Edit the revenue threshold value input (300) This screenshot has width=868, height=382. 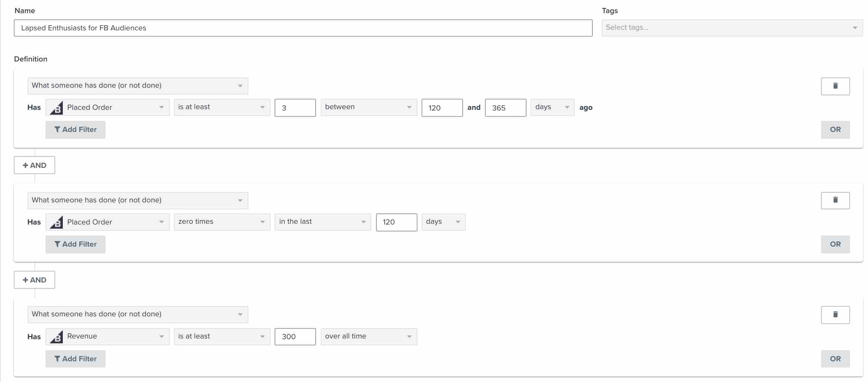(x=296, y=336)
